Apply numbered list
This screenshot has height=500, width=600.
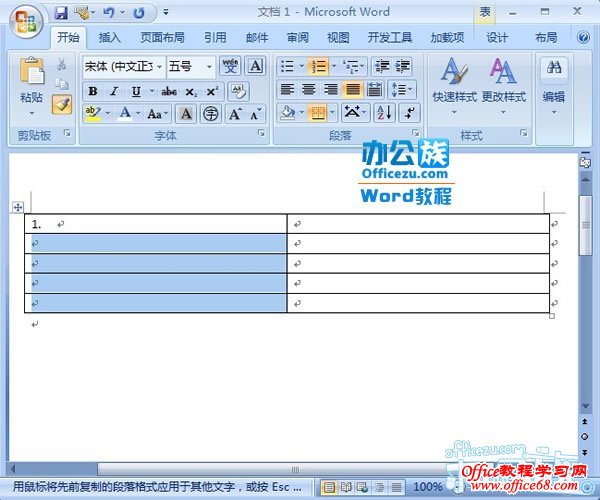point(318,66)
